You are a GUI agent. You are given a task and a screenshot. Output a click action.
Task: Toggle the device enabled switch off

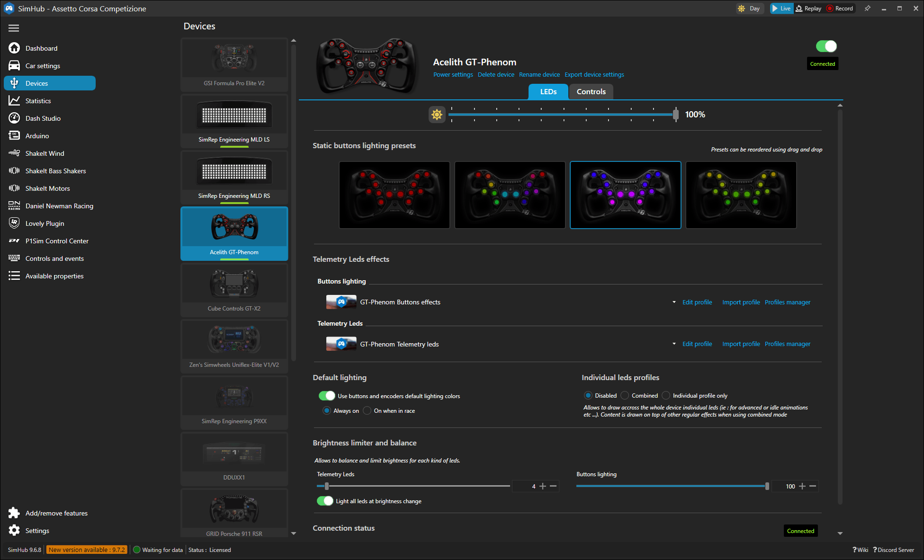pyautogui.click(x=826, y=46)
